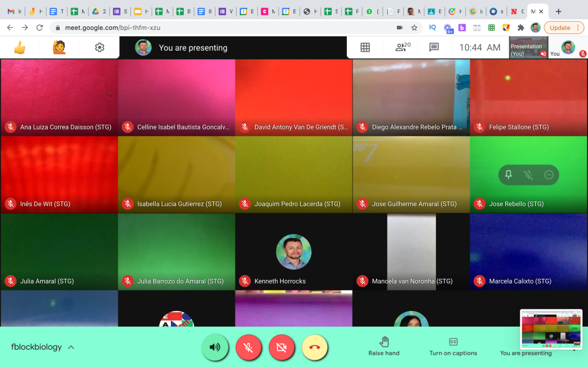Open Chrome's Update menu button
Screen dimensions: 588x368
563,28
